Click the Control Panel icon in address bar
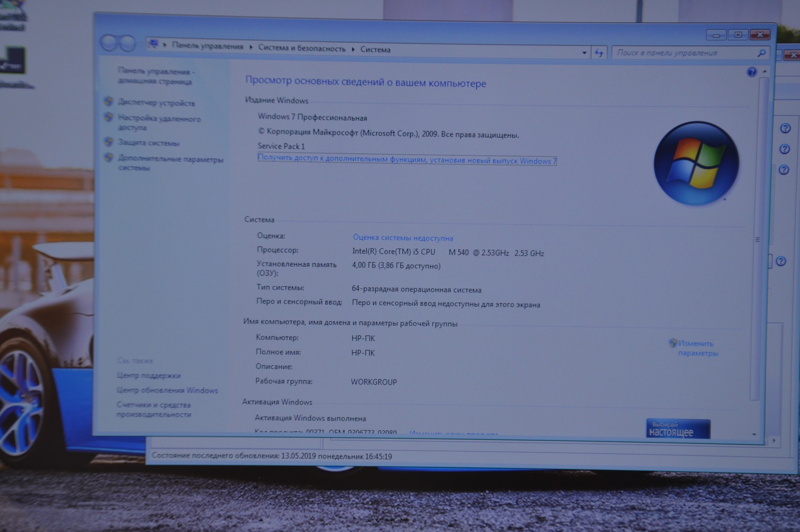 (153, 44)
